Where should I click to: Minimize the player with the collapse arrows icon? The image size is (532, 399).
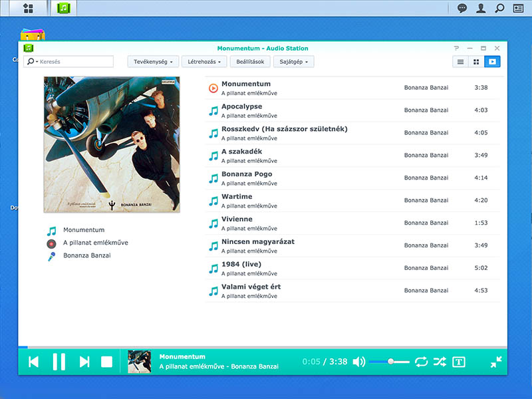coord(495,362)
